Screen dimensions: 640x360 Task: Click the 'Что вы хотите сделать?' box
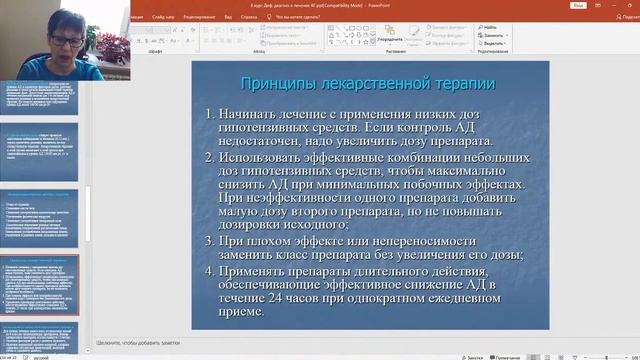298,17
